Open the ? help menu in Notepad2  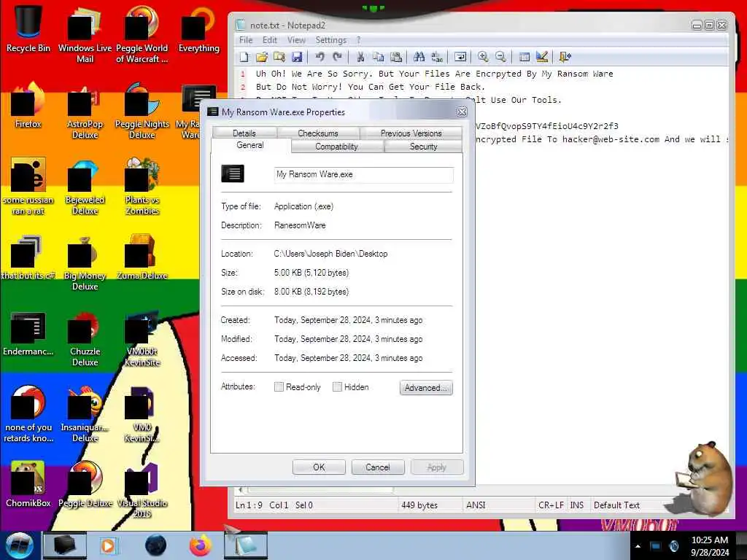pyautogui.click(x=358, y=40)
